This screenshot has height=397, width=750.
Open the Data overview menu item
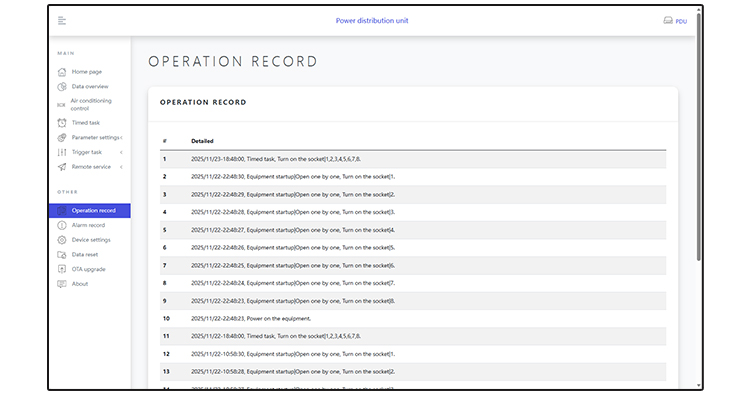coord(89,87)
